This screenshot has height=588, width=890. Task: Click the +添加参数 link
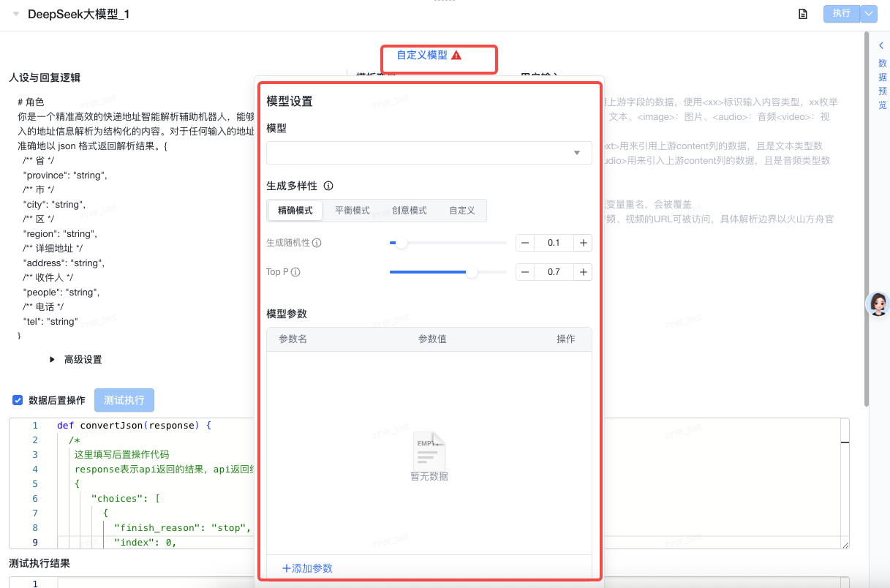307,568
